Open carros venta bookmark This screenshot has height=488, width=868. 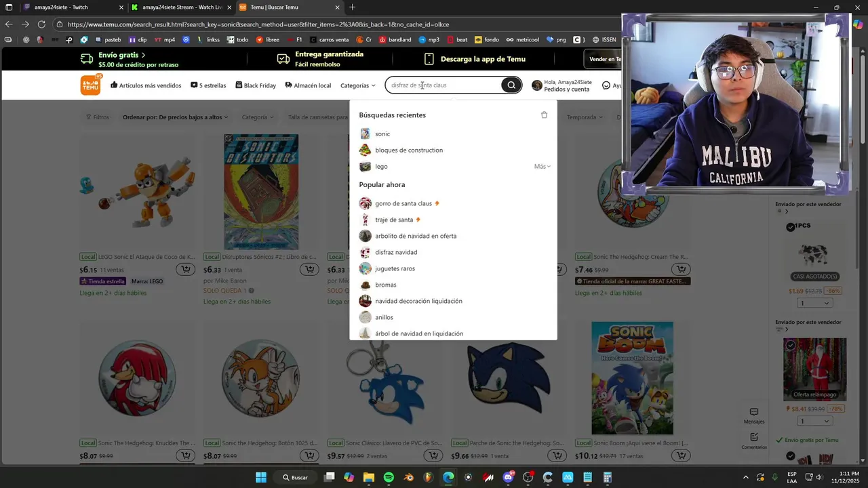[x=329, y=39]
